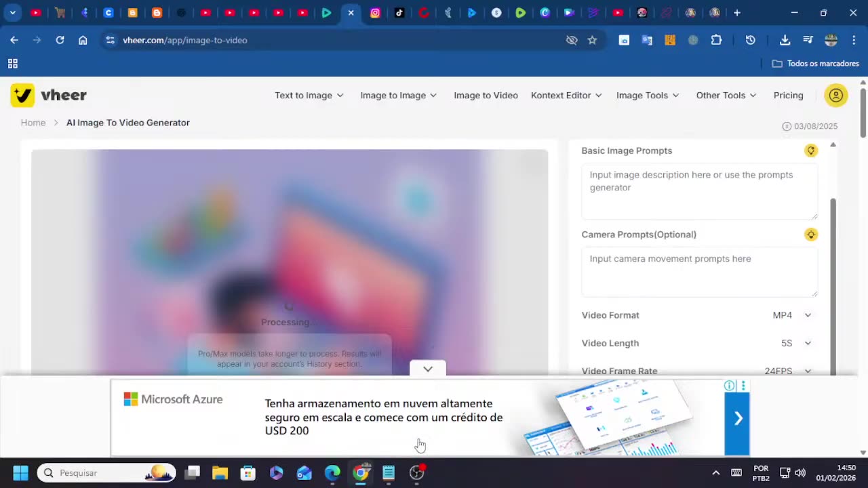This screenshot has width=868, height=488.
Task: Select the Video Format MP4 dropdown
Action: [792, 315]
